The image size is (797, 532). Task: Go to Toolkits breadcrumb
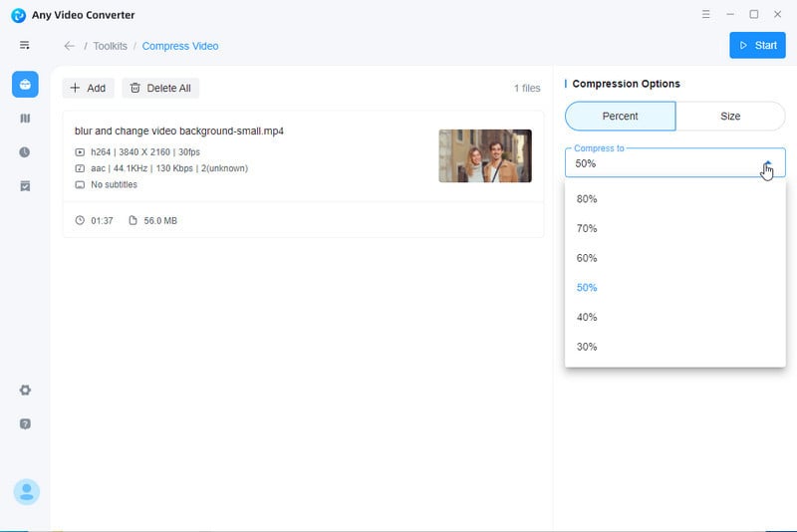pyautogui.click(x=110, y=46)
